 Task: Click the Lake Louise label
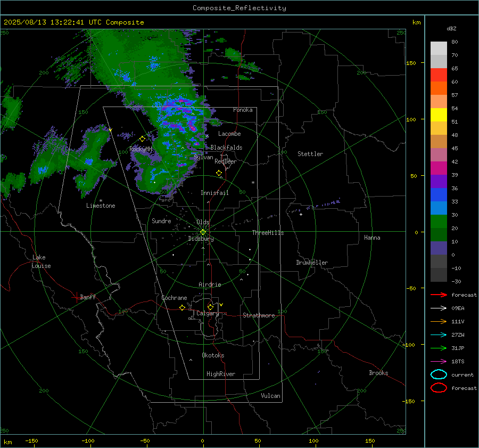41,262
